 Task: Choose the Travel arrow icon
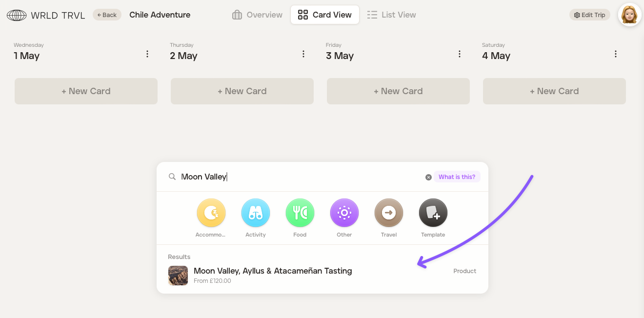[388, 213]
